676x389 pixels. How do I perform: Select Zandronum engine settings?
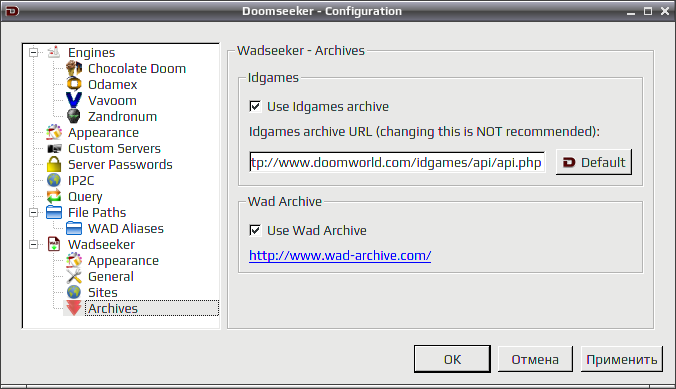tap(122, 116)
